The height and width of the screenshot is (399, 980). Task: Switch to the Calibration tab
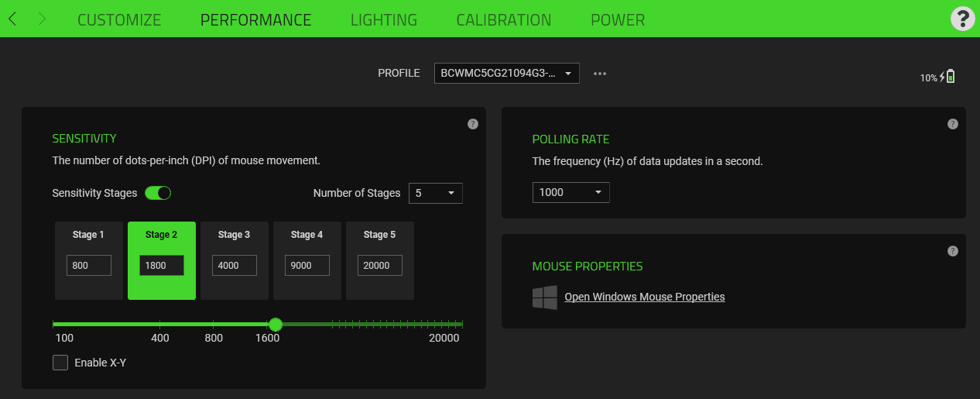[x=503, y=20]
